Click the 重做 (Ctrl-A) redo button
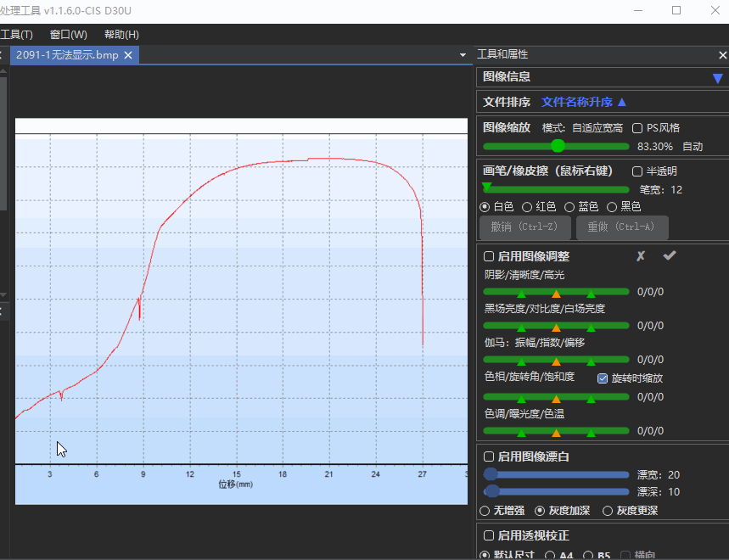 [x=622, y=227]
